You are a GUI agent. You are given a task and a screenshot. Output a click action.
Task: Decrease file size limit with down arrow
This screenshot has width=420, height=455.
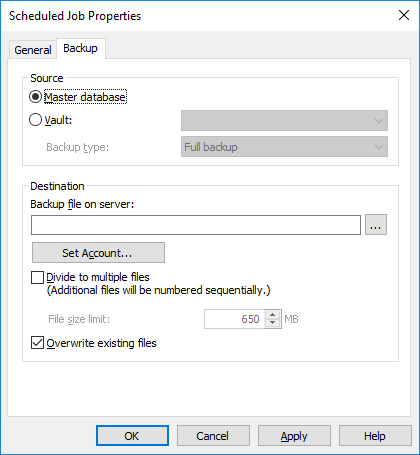pyautogui.click(x=273, y=323)
